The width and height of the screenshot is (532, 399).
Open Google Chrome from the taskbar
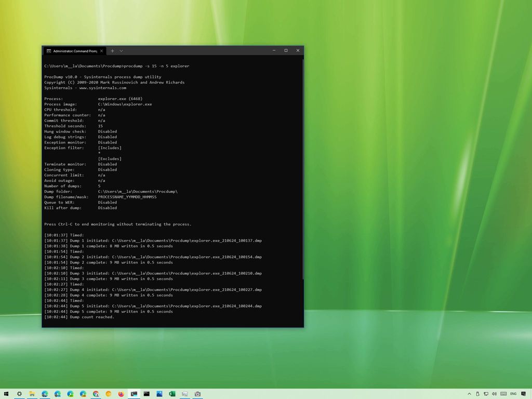click(96, 394)
